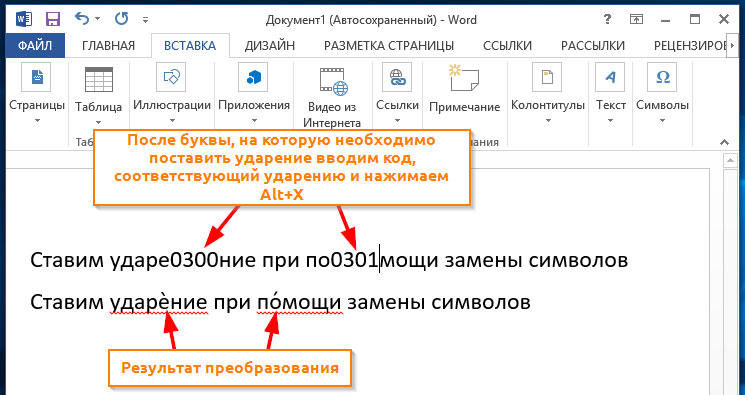
Task: Click "Ставим" in the second line
Action: [66, 302]
